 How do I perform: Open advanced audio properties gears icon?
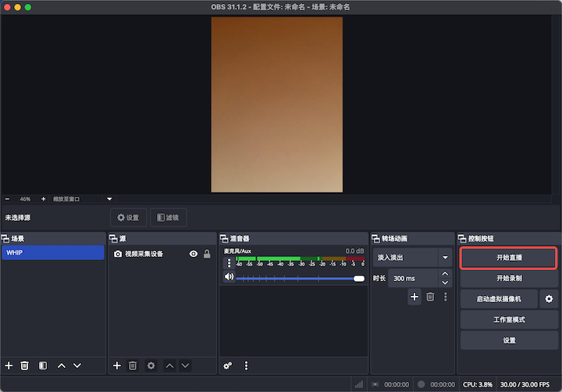pyautogui.click(x=228, y=365)
